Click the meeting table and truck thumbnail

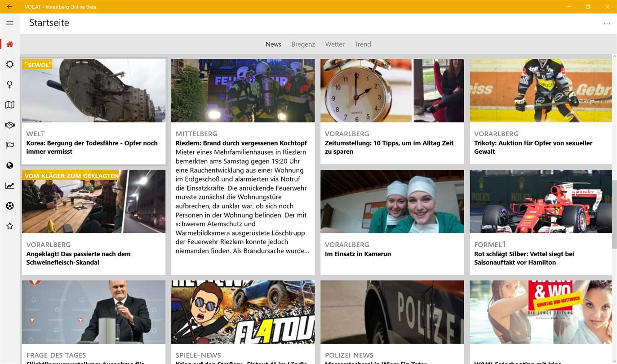[94, 201]
